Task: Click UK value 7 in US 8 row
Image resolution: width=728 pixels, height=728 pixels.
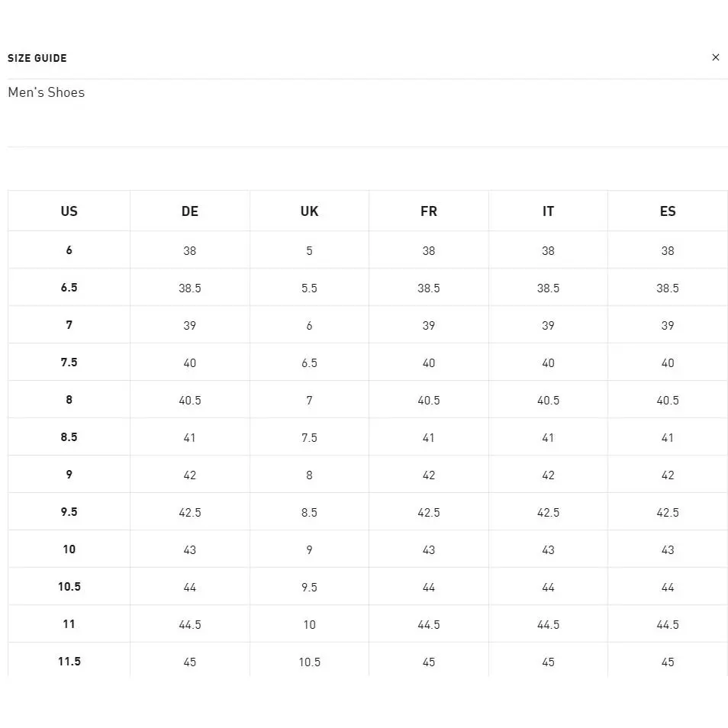Action: tap(309, 401)
